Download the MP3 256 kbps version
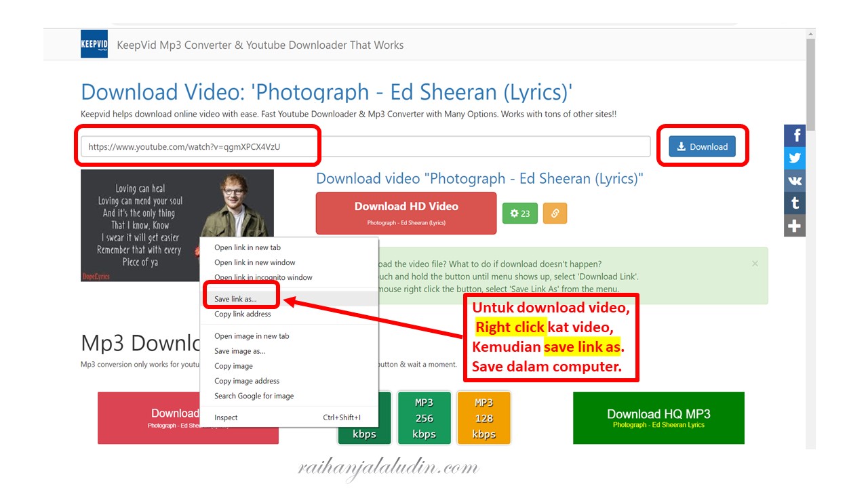The image size is (868, 488). [424, 418]
